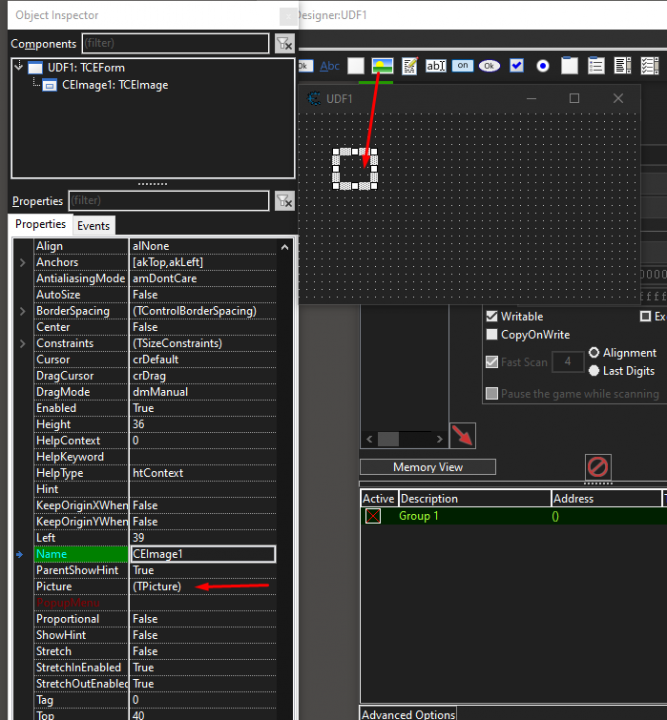The height and width of the screenshot is (720, 667).
Task: Expand the BorderSpacing property row
Action: click(x=22, y=311)
